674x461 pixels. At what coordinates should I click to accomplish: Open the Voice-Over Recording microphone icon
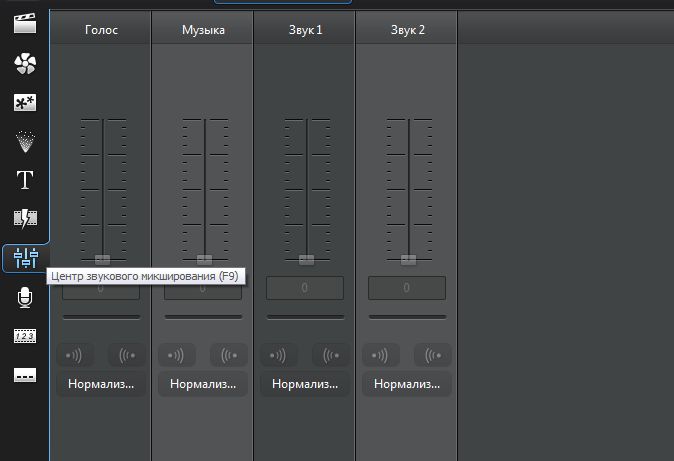pyautogui.click(x=25, y=297)
